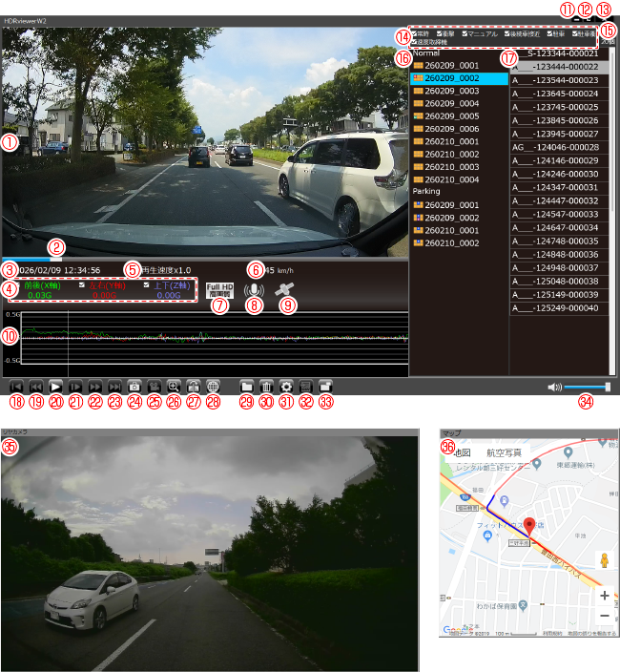Switch the map to 地図 view
Image resolution: width=620 pixels, height=672 pixels.
pos(461,451)
